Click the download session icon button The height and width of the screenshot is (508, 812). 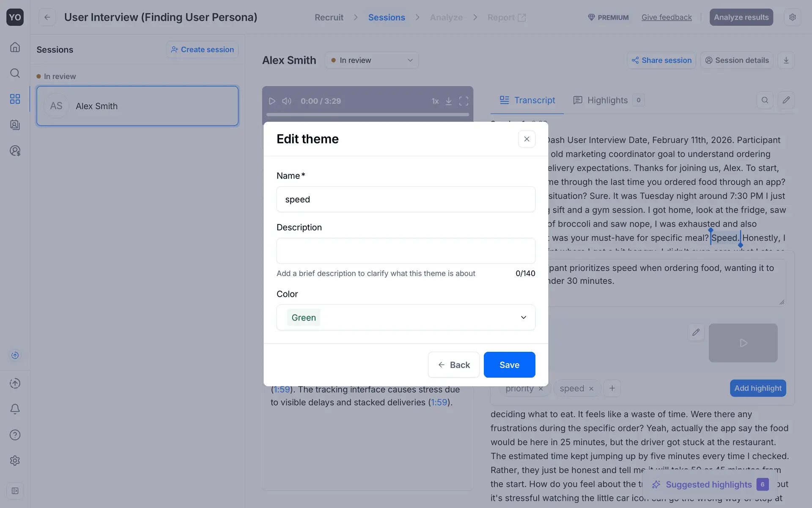(786, 60)
